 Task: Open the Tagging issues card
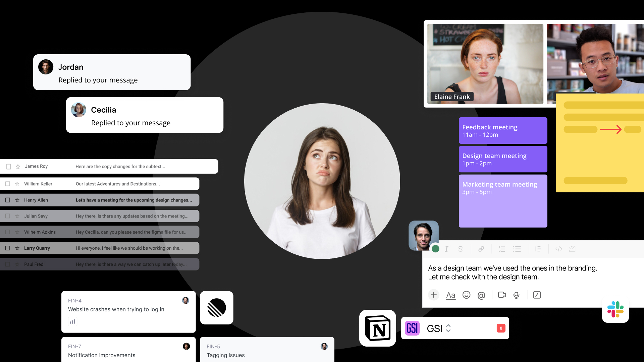(267, 350)
